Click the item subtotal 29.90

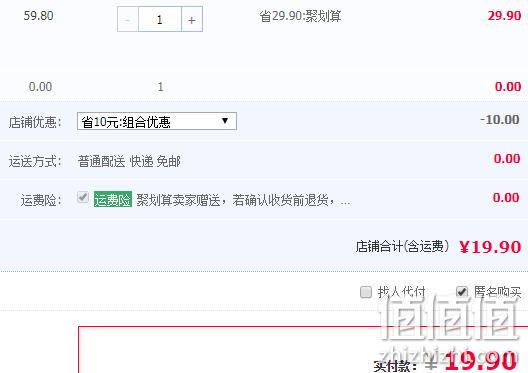pos(504,15)
